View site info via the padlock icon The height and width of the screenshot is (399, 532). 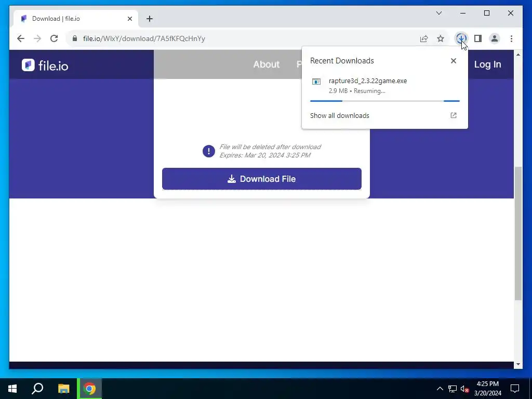point(75,38)
